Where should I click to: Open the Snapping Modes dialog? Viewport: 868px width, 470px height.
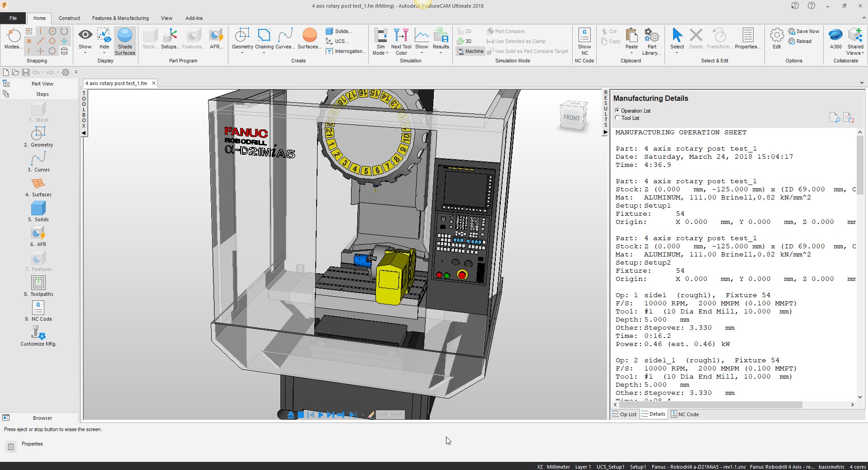coord(13,39)
